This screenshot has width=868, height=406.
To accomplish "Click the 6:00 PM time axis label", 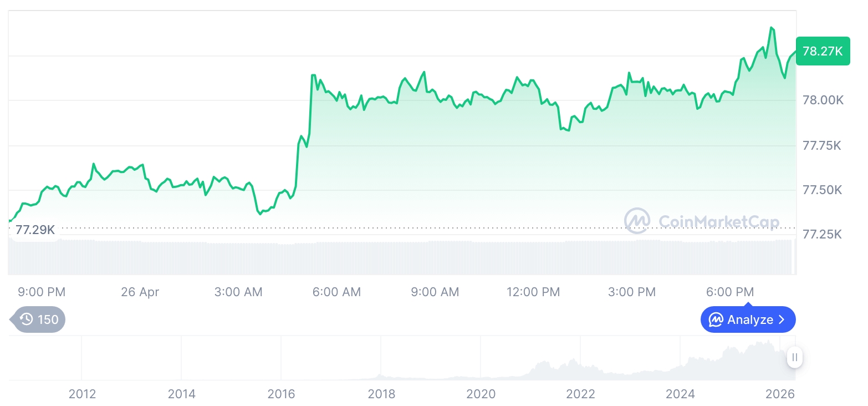I will coord(730,292).
